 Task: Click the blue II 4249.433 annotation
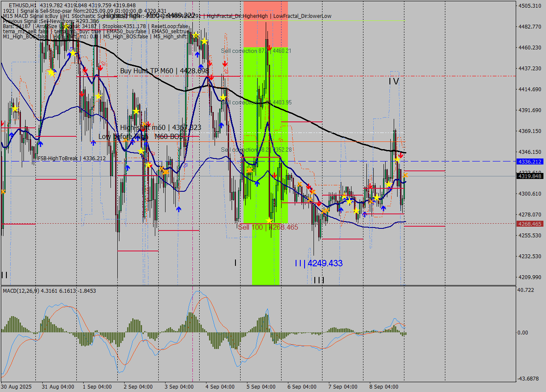coord(318,264)
